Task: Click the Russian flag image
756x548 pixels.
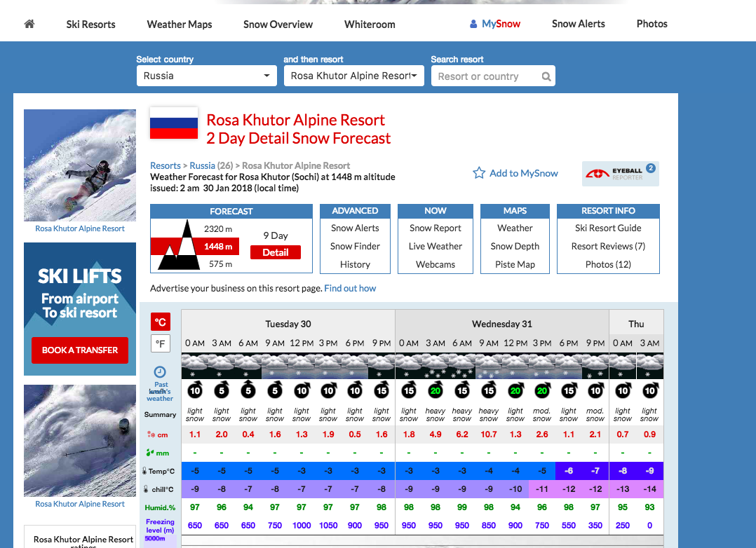Action: click(174, 123)
